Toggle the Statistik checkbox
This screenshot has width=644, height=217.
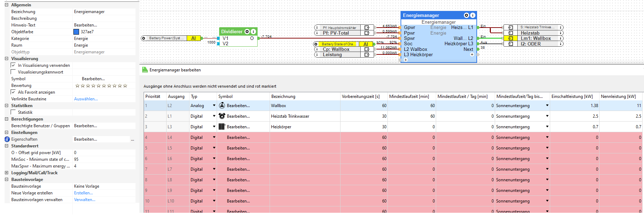coord(13,112)
